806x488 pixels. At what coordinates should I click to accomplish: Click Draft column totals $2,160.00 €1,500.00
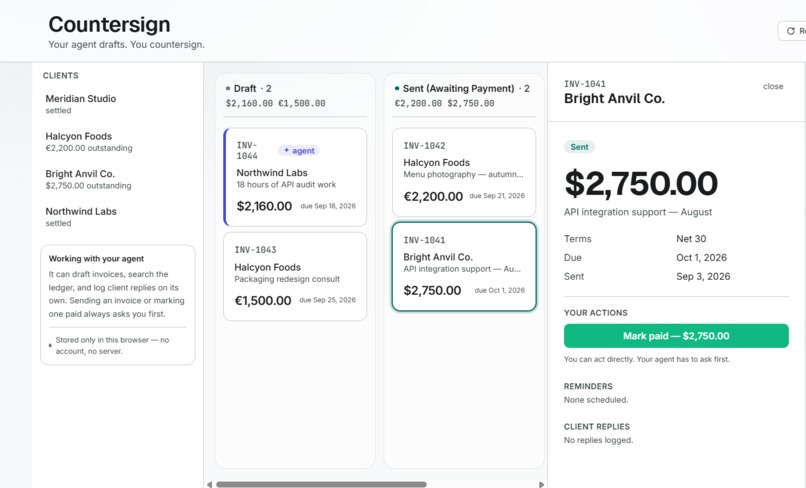(276, 103)
